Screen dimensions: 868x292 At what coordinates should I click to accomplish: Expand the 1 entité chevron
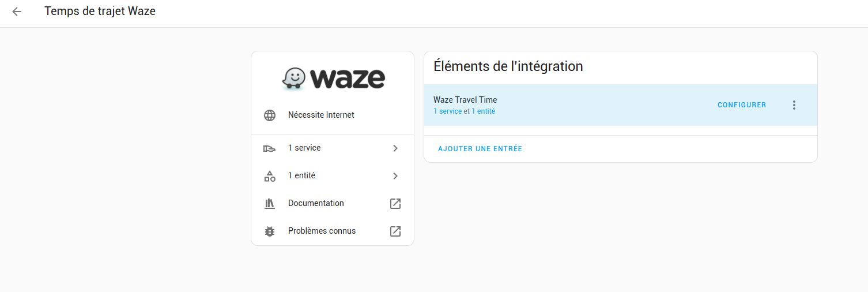pos(395,176)
